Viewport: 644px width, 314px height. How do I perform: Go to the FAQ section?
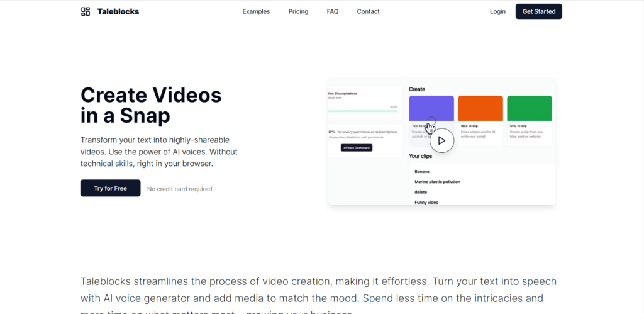coord(333,11)
